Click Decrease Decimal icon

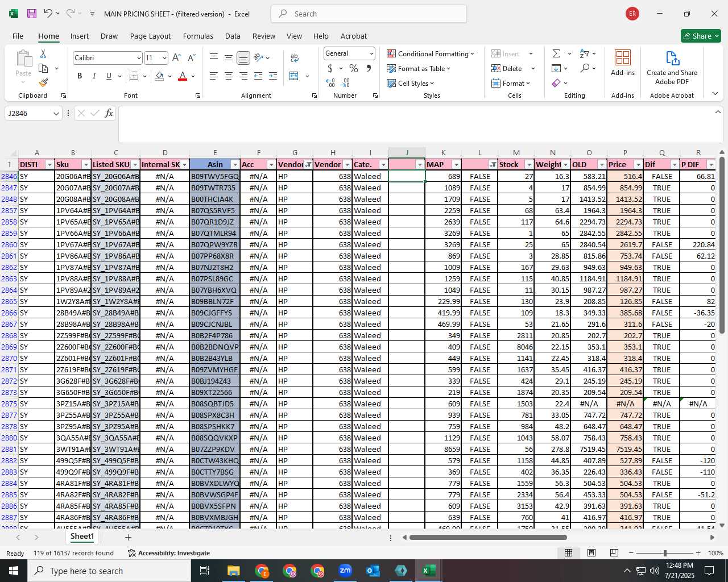(x=346, y=83)
